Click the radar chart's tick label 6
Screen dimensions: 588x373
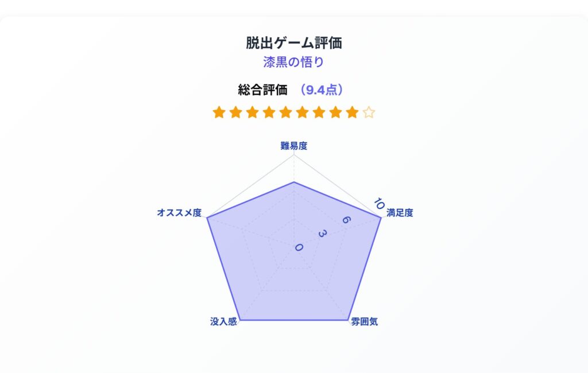(346, 220)
